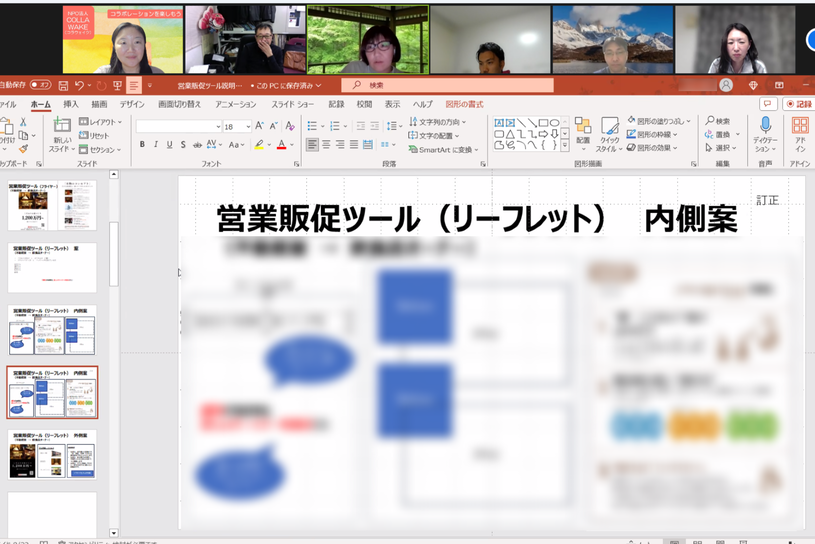Click the Format Painter brush icon
The image size is (815, 544).
click(22, 148)
